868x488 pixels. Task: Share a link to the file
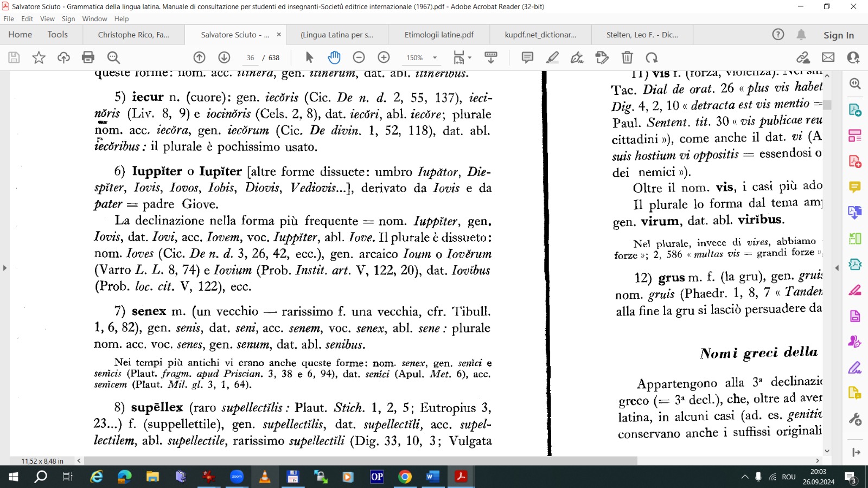803,57
